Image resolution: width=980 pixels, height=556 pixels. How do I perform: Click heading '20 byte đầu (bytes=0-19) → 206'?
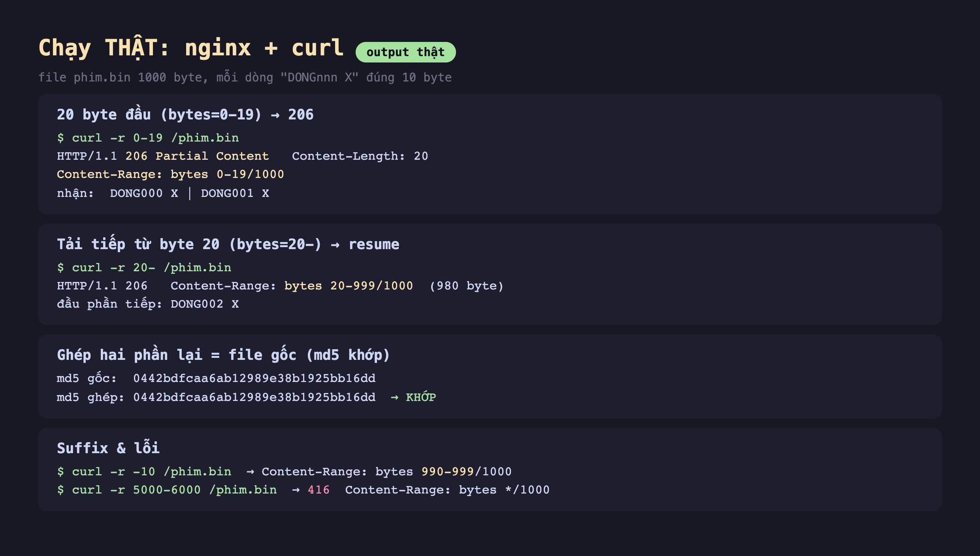(x=185, y=114)
